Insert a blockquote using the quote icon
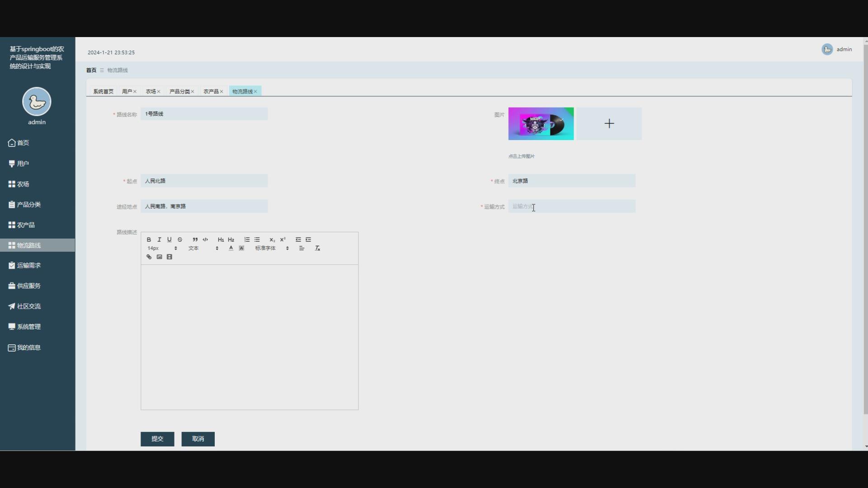Screen dimensions: 868x488 point(195,239)
